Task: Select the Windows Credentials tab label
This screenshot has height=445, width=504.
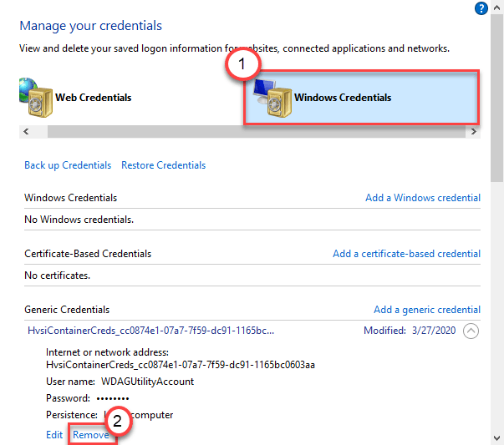Action: (343, 98)
